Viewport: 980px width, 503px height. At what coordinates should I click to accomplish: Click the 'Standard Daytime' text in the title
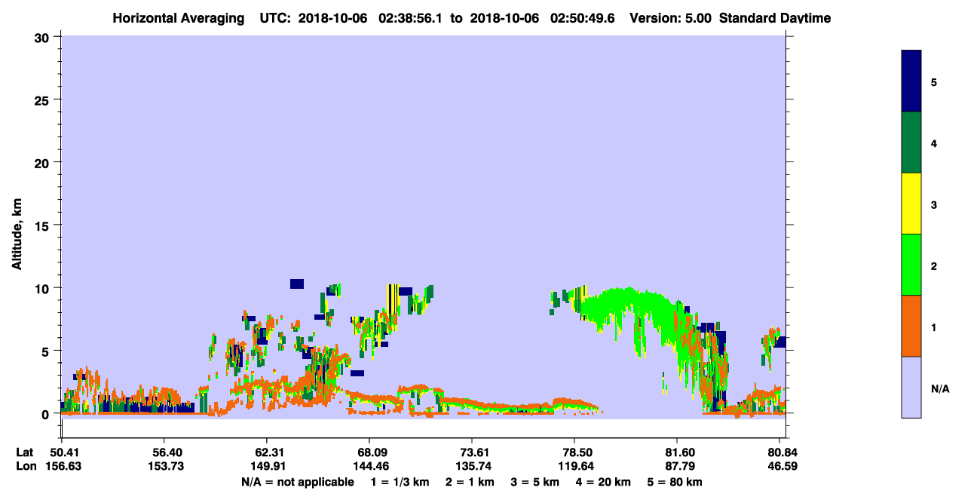[x=775, y=18]
